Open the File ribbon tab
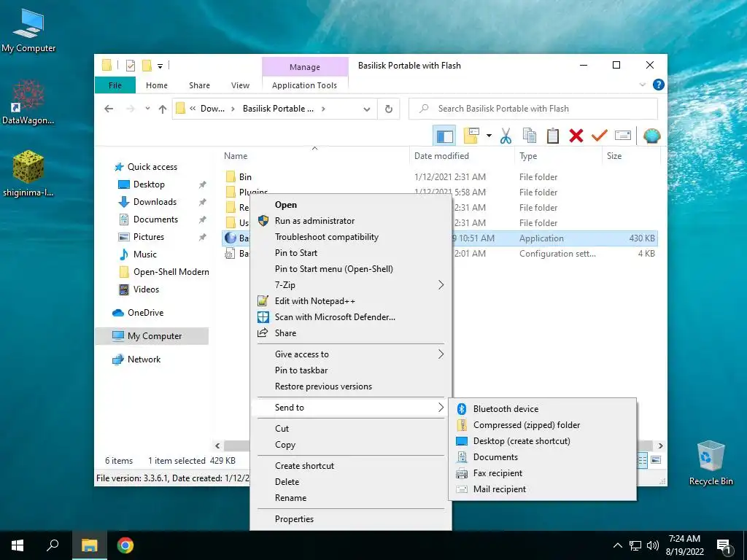The height and width of the screenshot is (560, 747). click(x=115, y=85)
